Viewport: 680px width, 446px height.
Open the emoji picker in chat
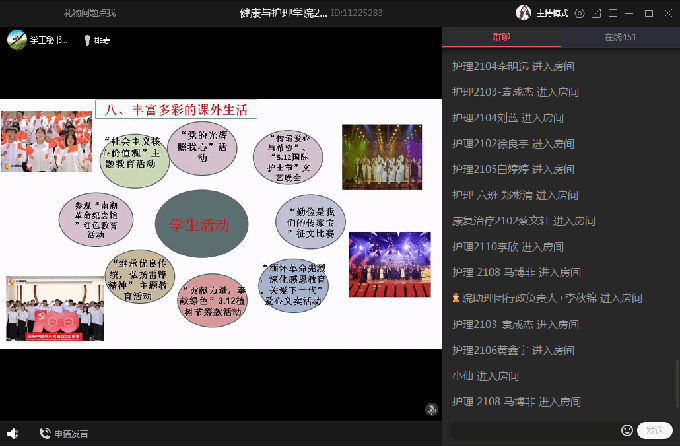click(627, 430)
